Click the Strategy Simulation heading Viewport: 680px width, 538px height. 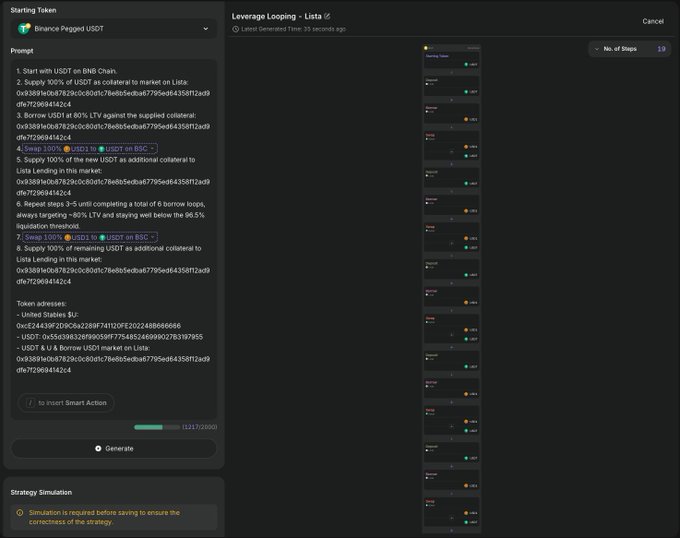41,492
